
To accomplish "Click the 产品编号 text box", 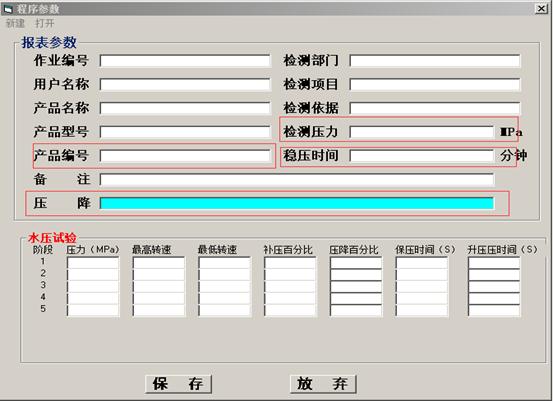I will click(x=185, y=156).
